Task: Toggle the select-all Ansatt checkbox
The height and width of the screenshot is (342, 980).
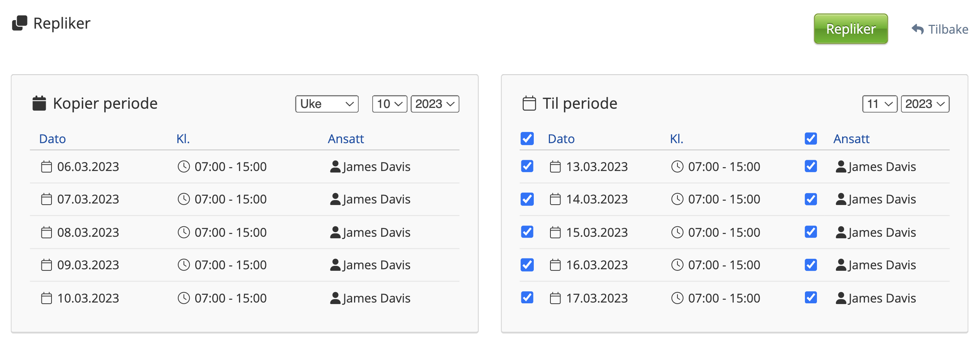Action: point(811,139)
